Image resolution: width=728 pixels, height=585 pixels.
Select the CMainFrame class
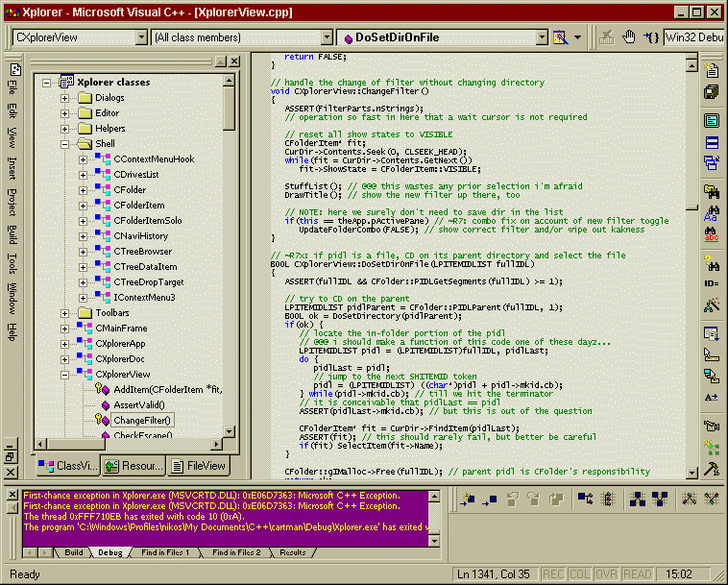(121, 329)
